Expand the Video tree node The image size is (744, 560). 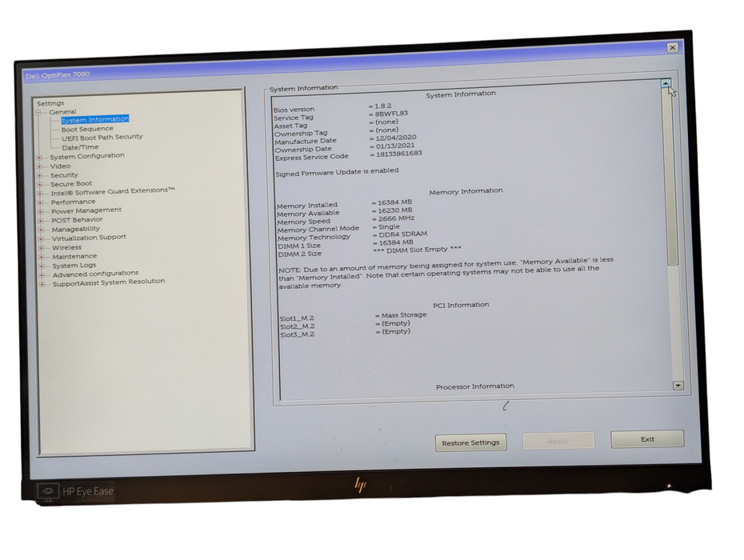pyautogui.click(x=39, y=166)
